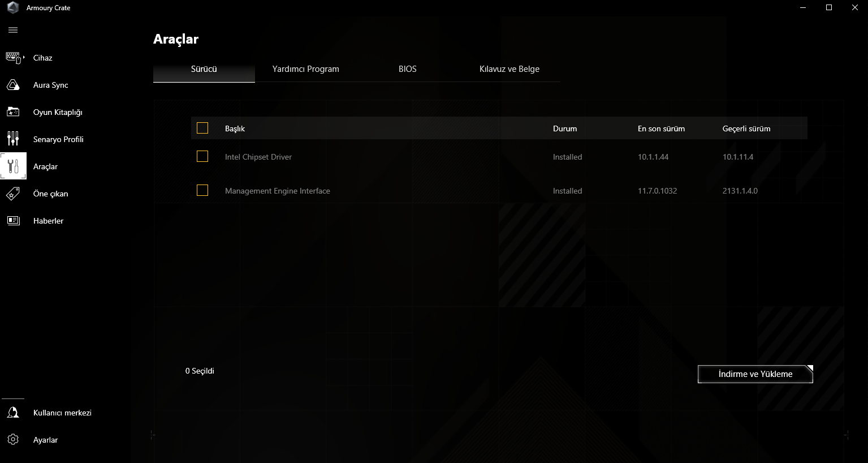The image size is (868, 463).
Task: Select the Management Engine Interface title text
Action: click(x=278, y=191)
